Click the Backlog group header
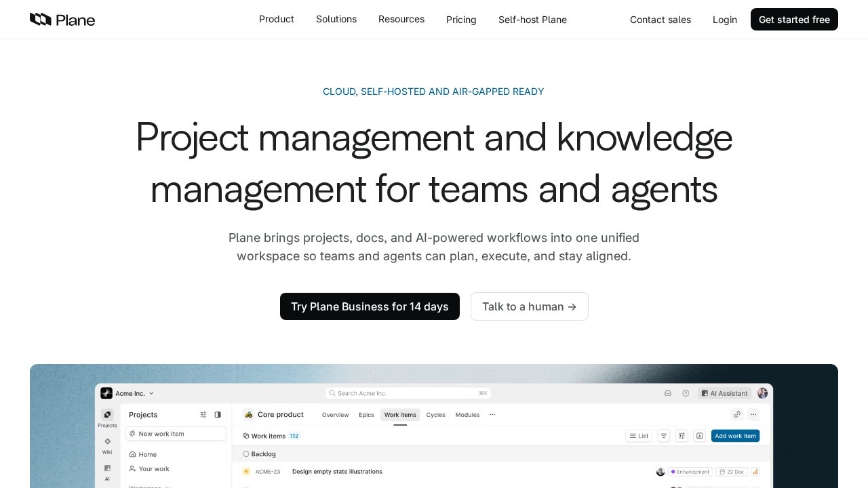The height and width of the screenshot is (488, 868). point(502,454)
